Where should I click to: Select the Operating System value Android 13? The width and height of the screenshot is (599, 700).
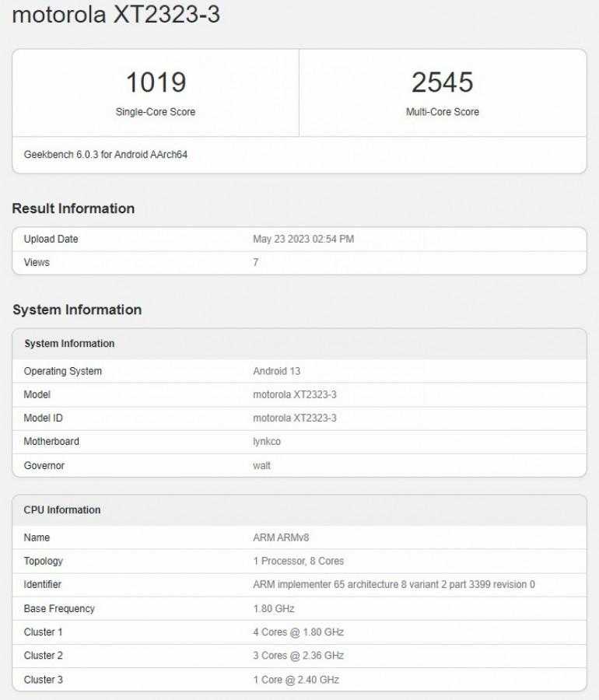tap(277, 371)
